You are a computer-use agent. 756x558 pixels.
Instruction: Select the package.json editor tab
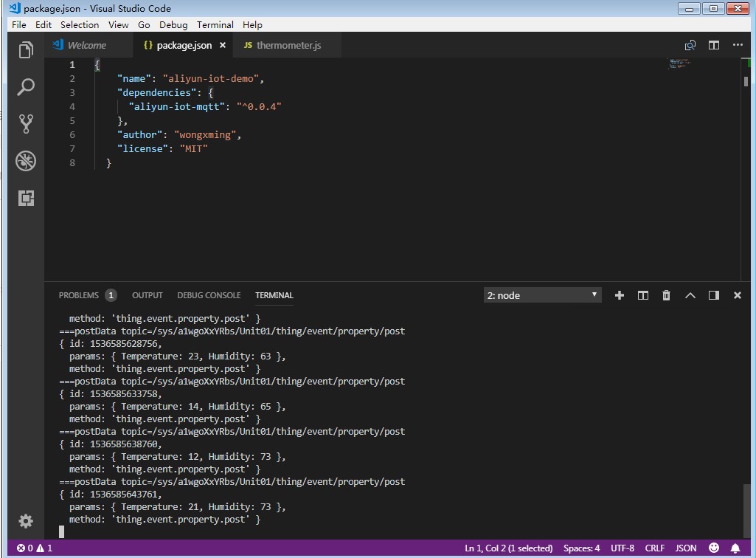click(183, 45)
